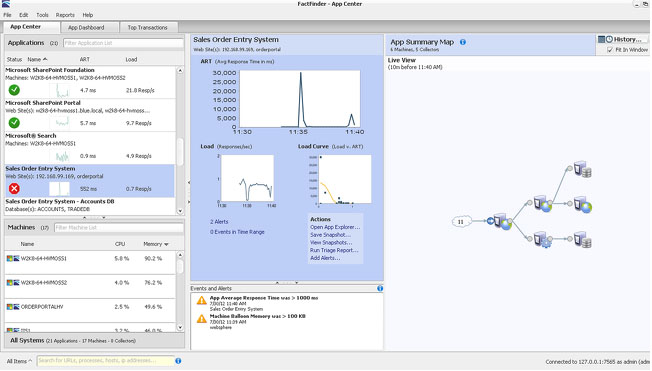Screen dimensions: 652x371
Task: Click upper middle web server node
Action: click(543, 204)
